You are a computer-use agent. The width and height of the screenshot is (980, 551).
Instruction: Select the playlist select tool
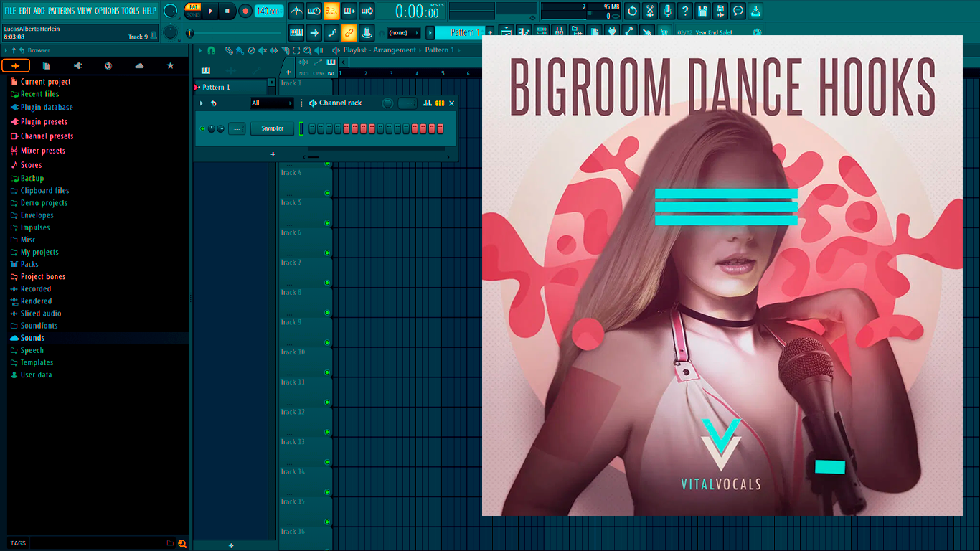(x=296, y=50)
